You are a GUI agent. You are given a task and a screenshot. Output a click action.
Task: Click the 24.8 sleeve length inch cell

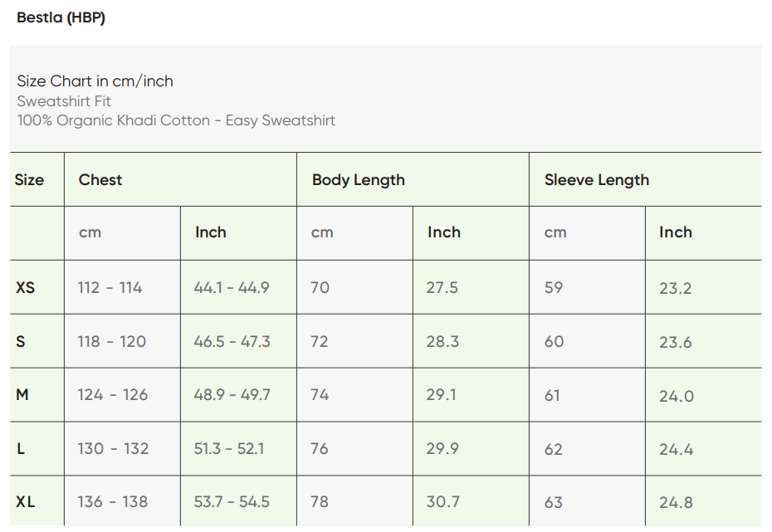(677, 502)
